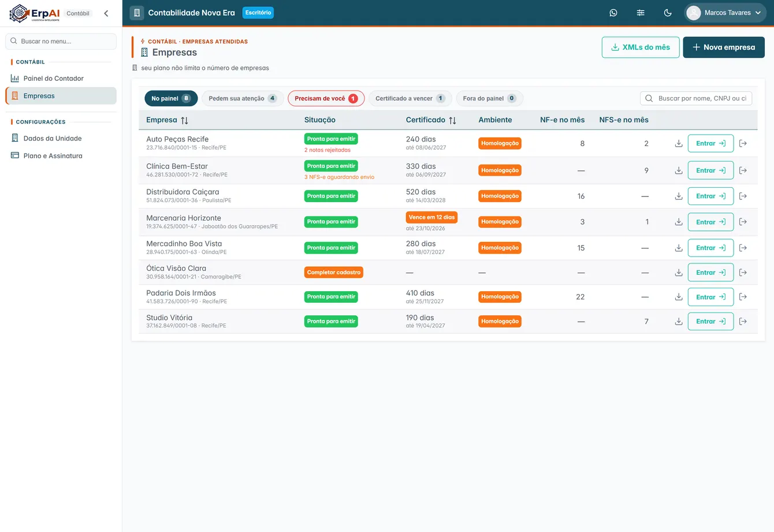Enter the Mercadinho Boa Vista company
Viewport: 774px width, 532px height.
pos(710,248)
